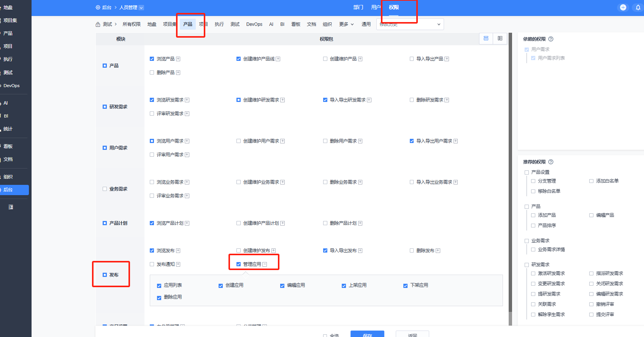Click help icon beside 推荐的权限
Viewport: 644px width, 337px height.
tap(551, 162)
